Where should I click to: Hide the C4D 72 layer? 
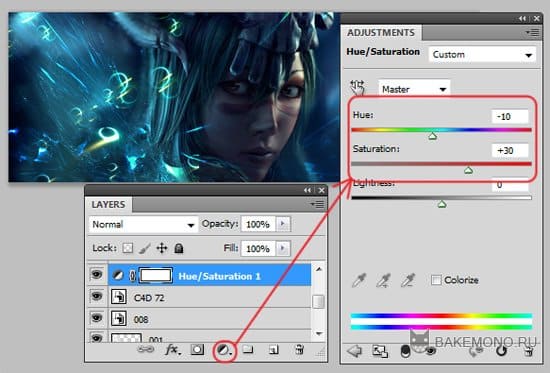coord(96,296)
